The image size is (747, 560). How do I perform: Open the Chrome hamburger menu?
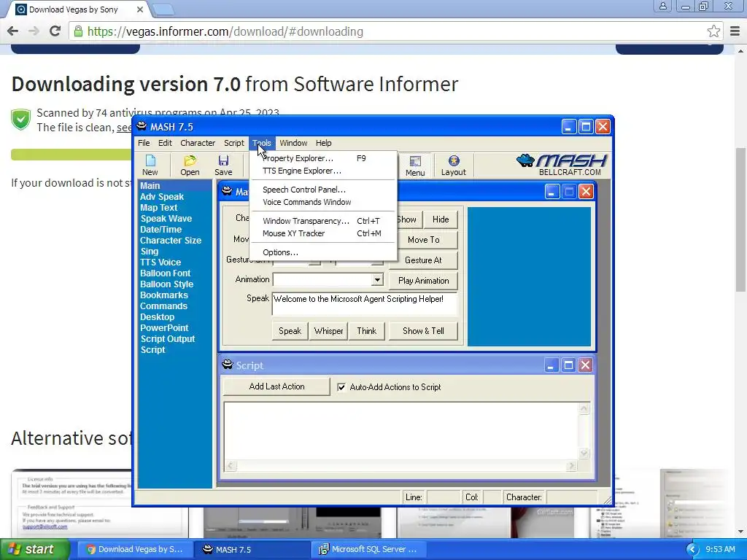tap(735, 31)
